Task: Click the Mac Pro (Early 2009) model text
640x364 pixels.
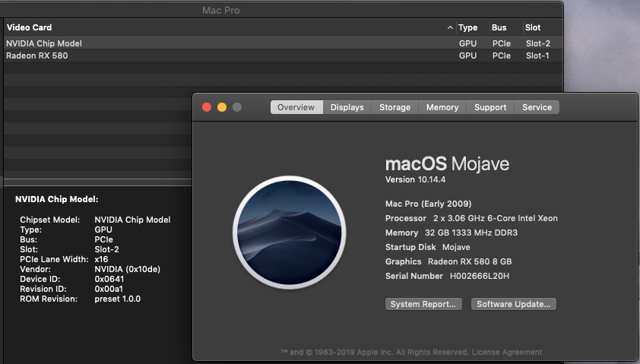Action: click(428, 204)
